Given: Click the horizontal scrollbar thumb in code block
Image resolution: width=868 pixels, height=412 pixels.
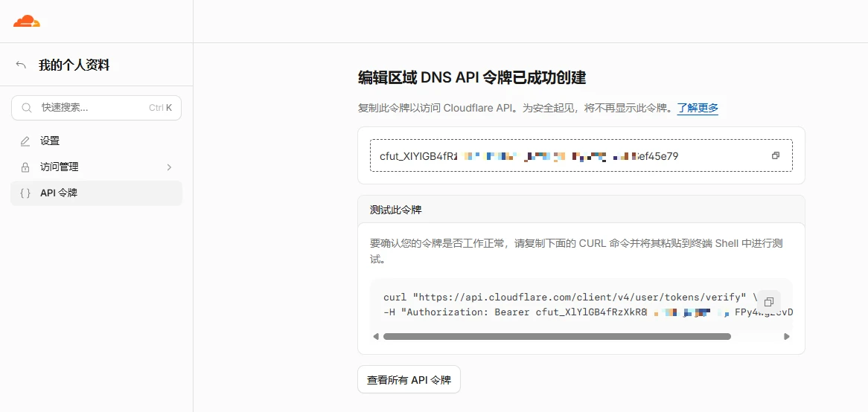Looking at the screenshot, I should pyautogui.click(x=557, y=336).
